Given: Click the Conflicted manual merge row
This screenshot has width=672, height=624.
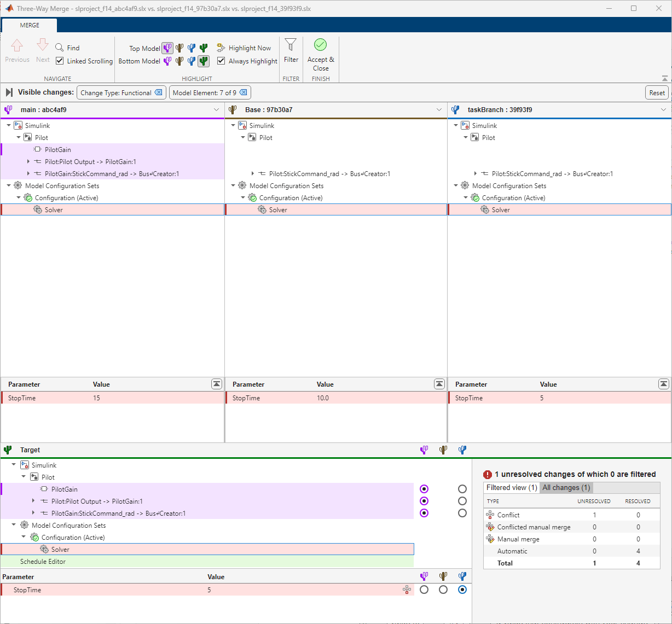Looking at the screenshot, I should [x=572, y=527].
